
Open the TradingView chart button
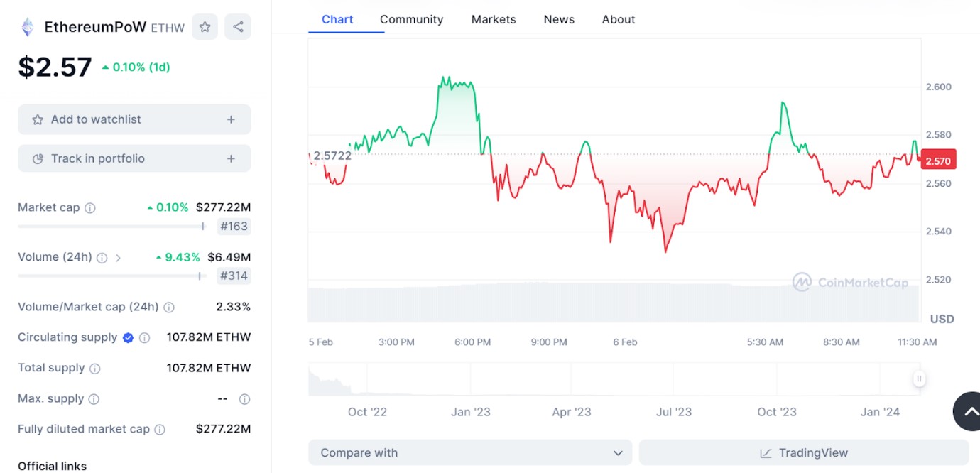[804, 452]
